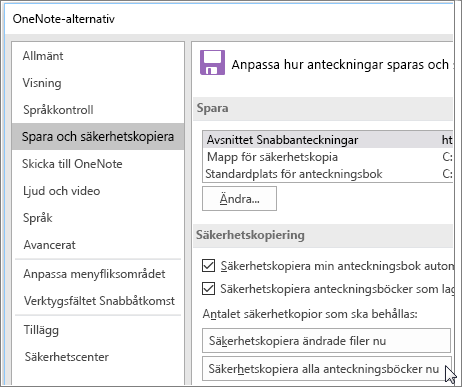Click the Säkerhetskopiering section header
This screenshot has width=462, height=387.
pos(250,235)
